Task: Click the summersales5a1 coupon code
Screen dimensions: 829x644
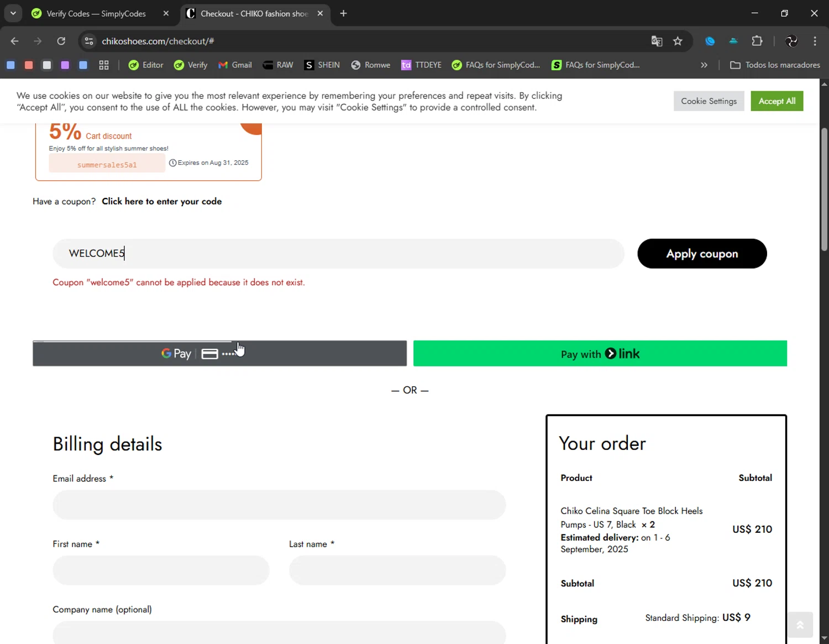Action: pyautogui.click(x=107, y=165)
